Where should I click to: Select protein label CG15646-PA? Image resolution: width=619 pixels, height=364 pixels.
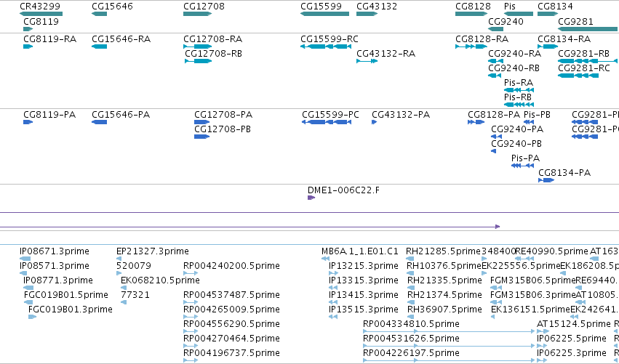tap(121, 115)
